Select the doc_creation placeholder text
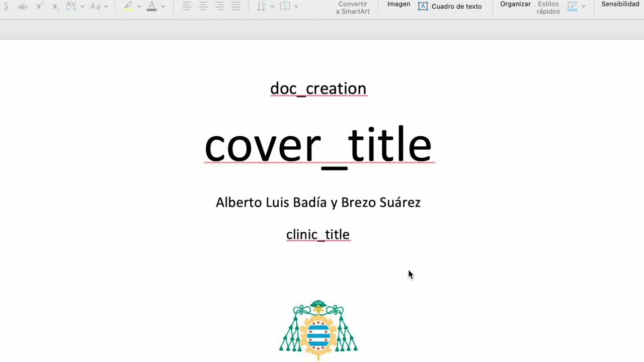 point(318,88)
